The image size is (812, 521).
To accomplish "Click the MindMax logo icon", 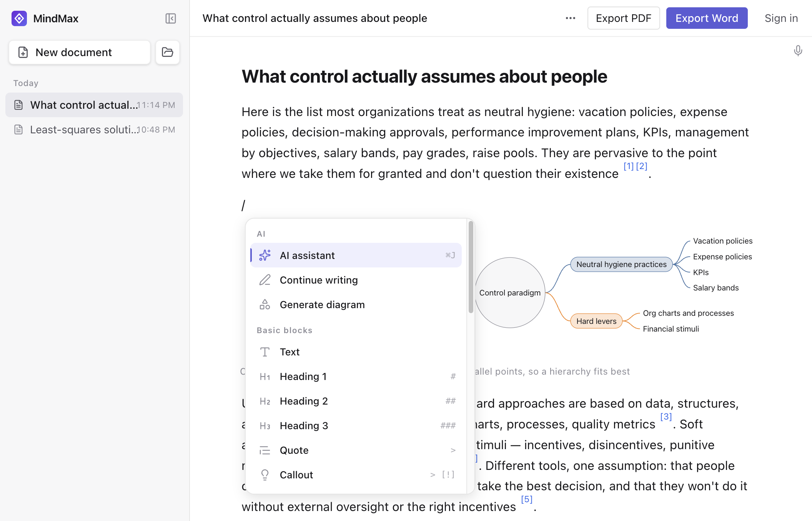I will (19, 18).
